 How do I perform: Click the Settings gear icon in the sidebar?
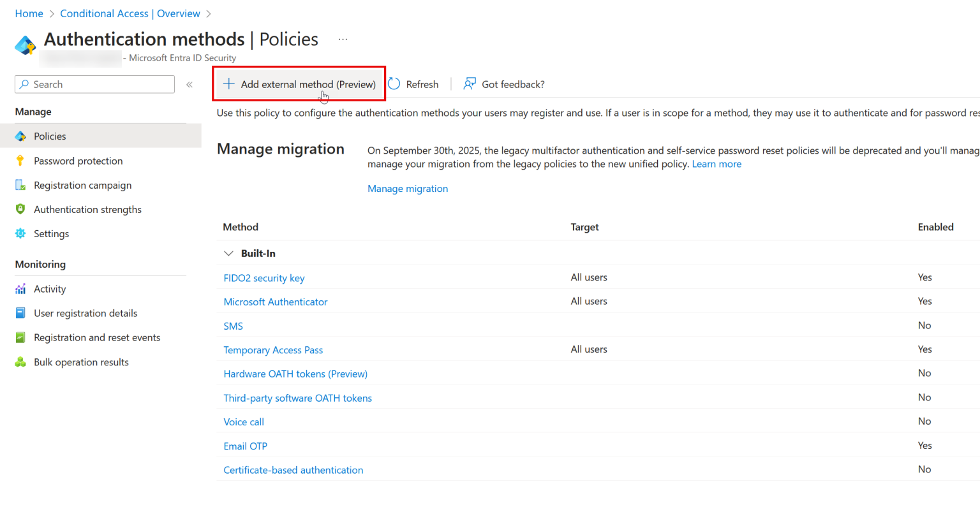20,233
